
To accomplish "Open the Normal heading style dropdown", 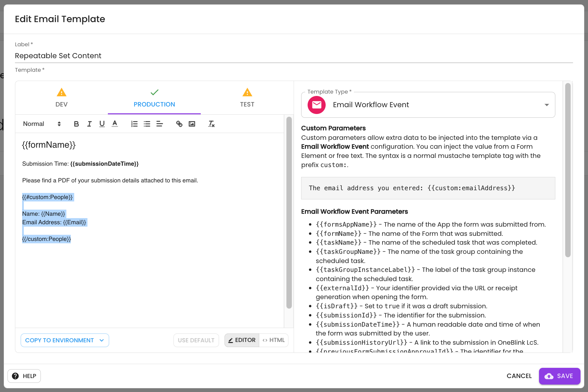I will pyautogui.click(x=42, y=124).
